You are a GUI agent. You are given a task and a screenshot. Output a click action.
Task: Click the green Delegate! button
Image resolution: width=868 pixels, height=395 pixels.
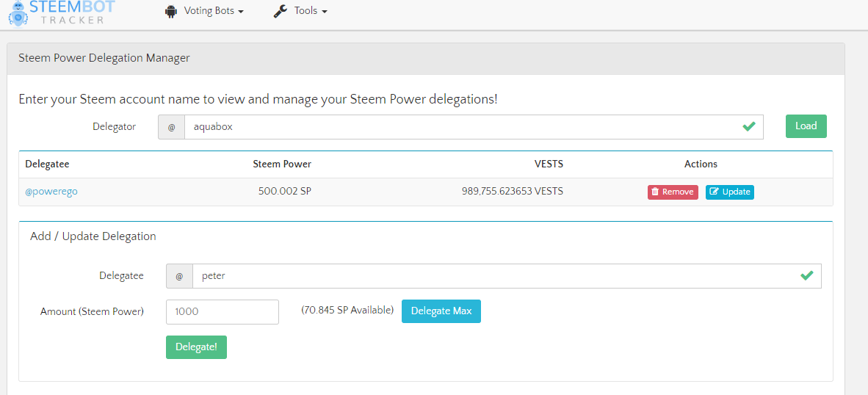(197, 347)
